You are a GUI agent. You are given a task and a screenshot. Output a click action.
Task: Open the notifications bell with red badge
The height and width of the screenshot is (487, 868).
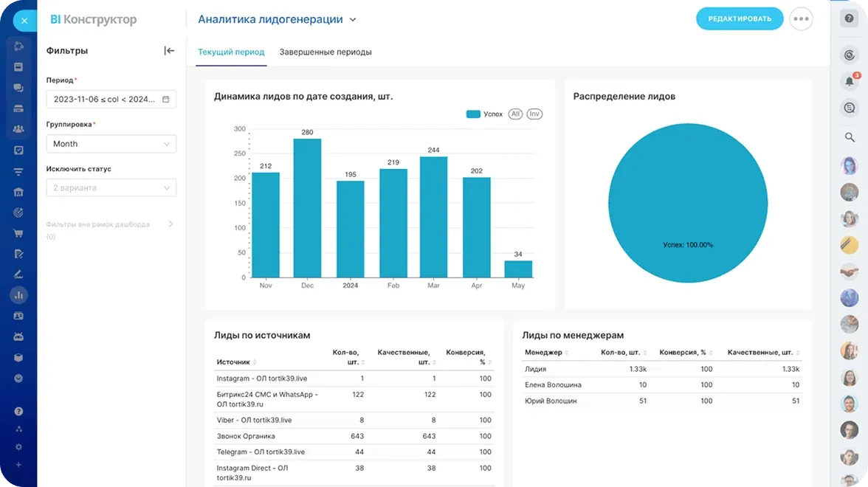pos(849,81)
